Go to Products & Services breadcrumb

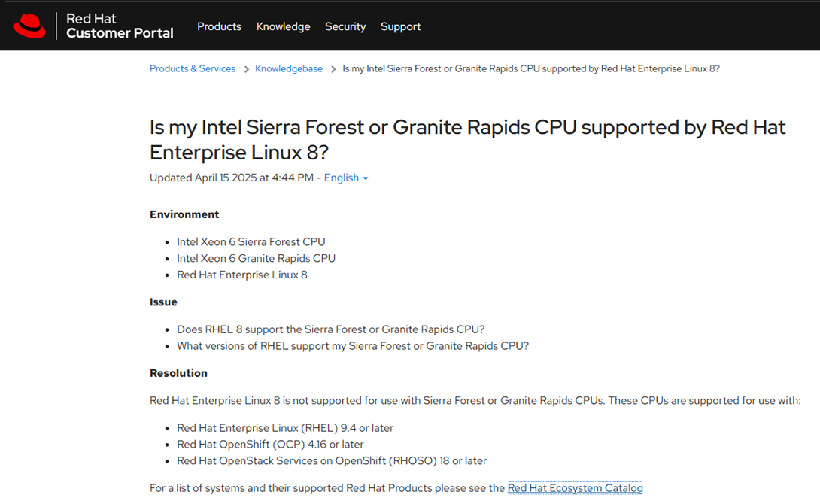click(193, 68)
